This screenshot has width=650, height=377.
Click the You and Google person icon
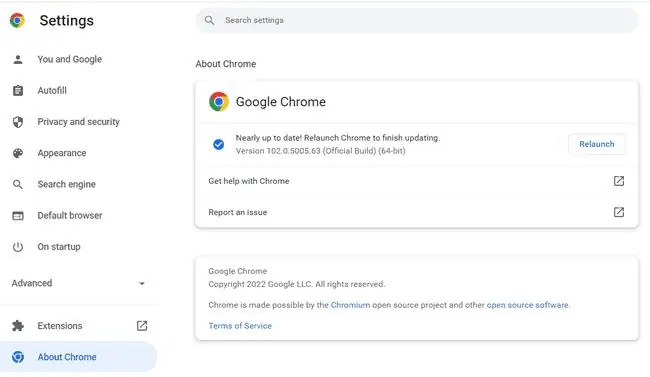click(x=18, y=59)
